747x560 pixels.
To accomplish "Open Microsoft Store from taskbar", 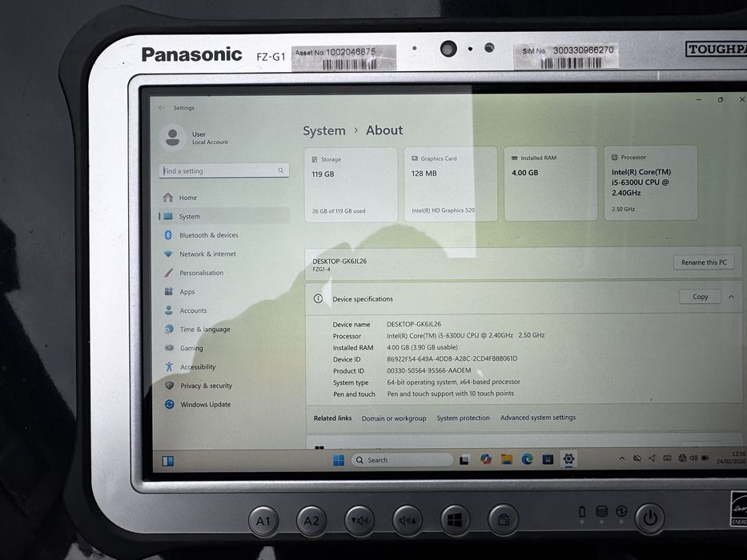I will pyautogui.click(x=548, y=459).
